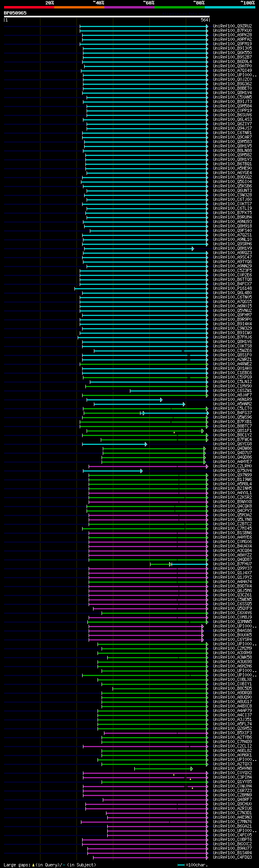Select the UniRef100_A5HE90 label
This screenshot has width=259, height=868.
click(x=232, y=168)
